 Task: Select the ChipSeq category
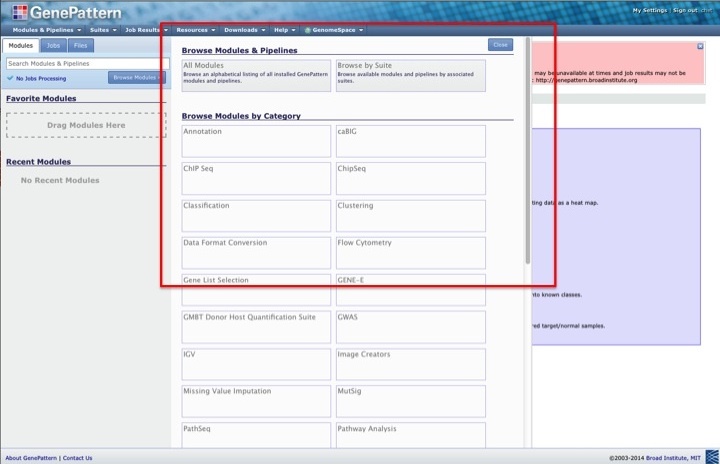coord(411,178)
